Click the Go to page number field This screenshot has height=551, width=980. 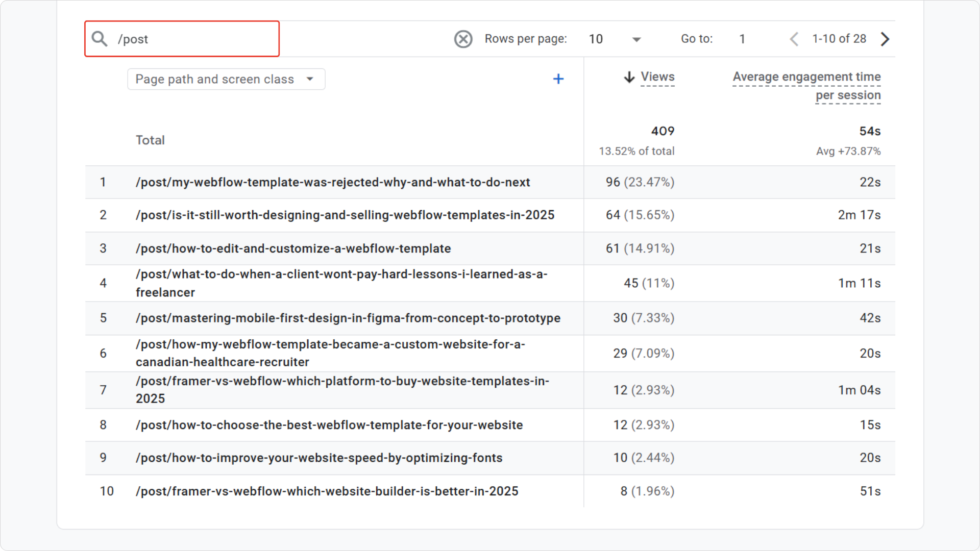[742, 39]
